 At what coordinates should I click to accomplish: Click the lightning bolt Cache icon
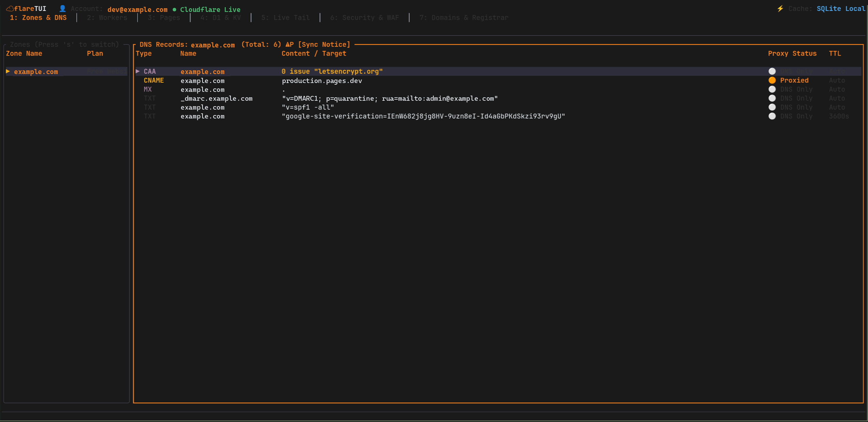pyautogui.click(x=780, y=9)
